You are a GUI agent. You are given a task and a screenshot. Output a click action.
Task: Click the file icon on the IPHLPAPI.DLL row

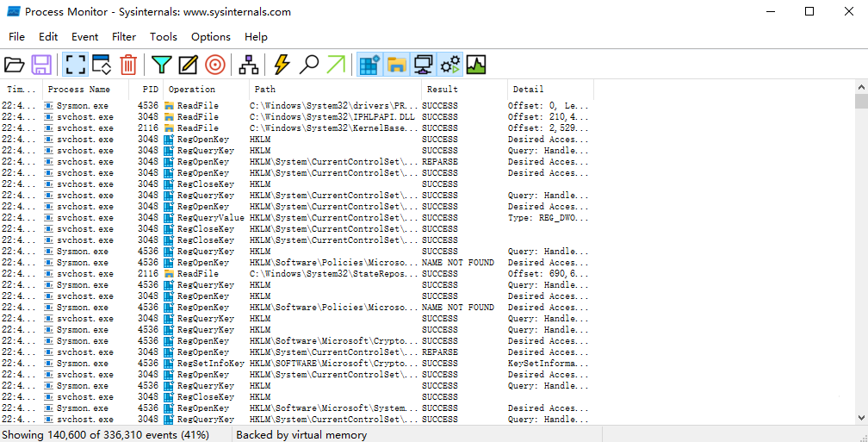pyautogui.click(x=170, y=117)
